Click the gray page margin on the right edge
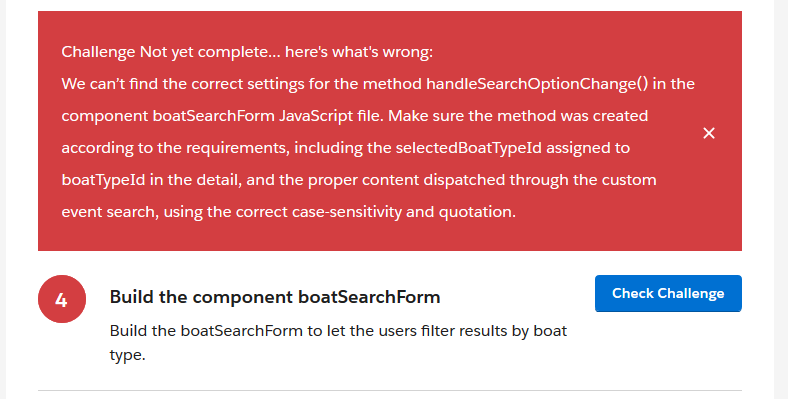The width and height of the screenshot is (788, 399). click(781, 200)
